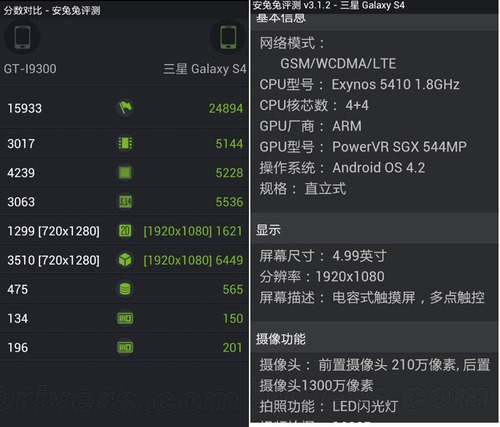Select the score value 196
Image resolution: width=500 pixels, height=427 pixels.
18,348
